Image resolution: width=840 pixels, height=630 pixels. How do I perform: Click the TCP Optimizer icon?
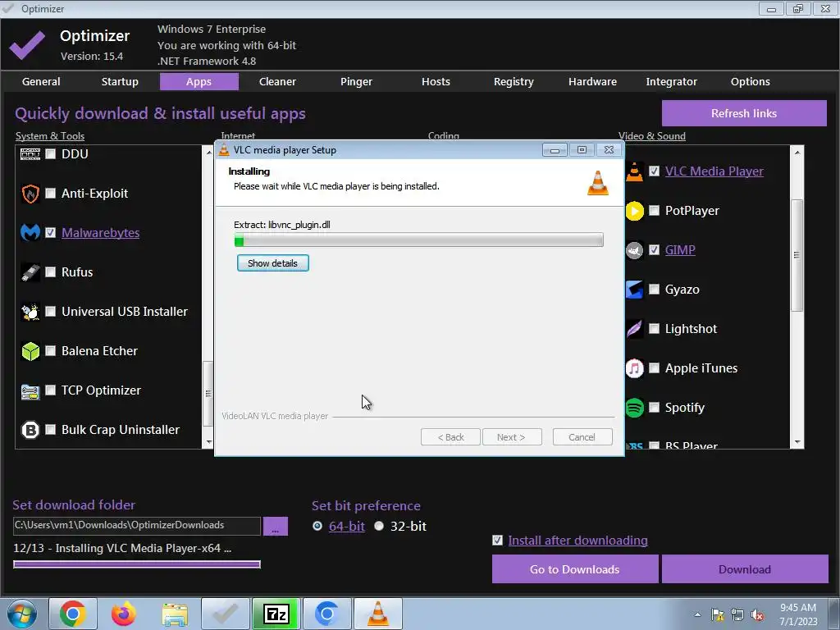pos(30,390)
